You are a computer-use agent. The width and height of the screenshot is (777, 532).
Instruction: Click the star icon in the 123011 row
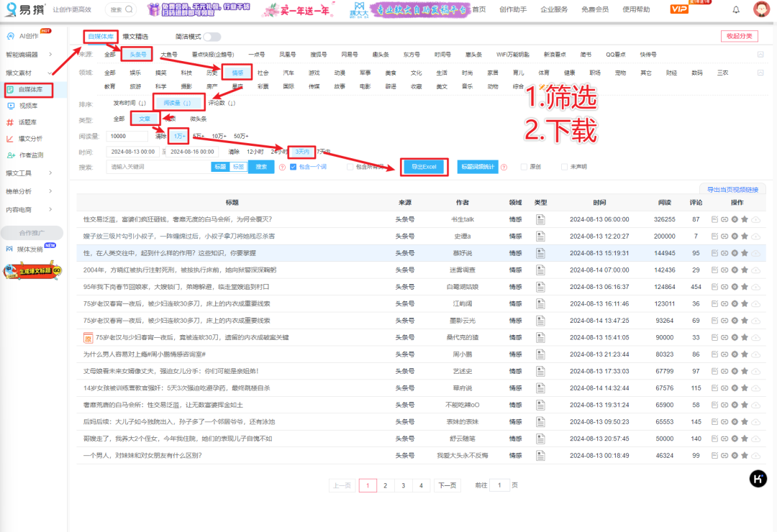745,303
